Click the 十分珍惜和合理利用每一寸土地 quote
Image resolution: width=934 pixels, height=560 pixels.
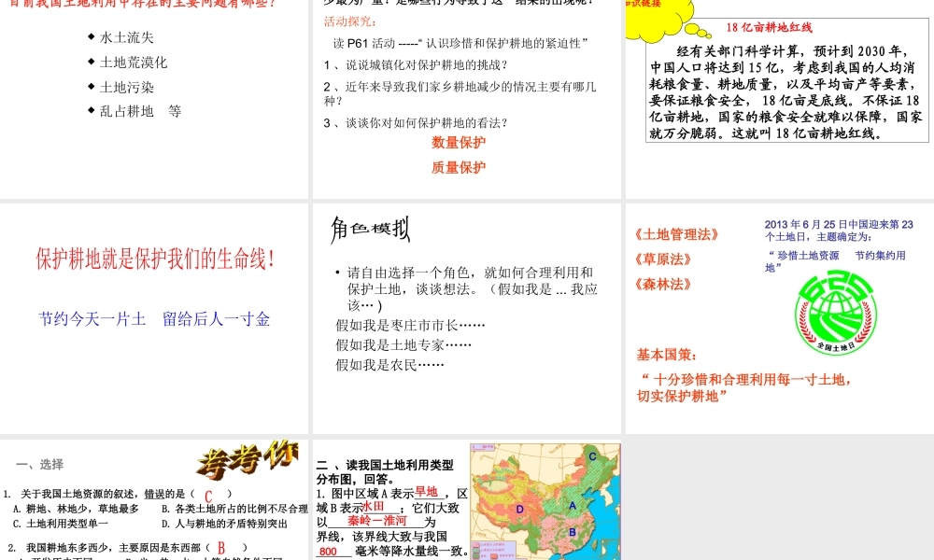(x=744, y=387)
